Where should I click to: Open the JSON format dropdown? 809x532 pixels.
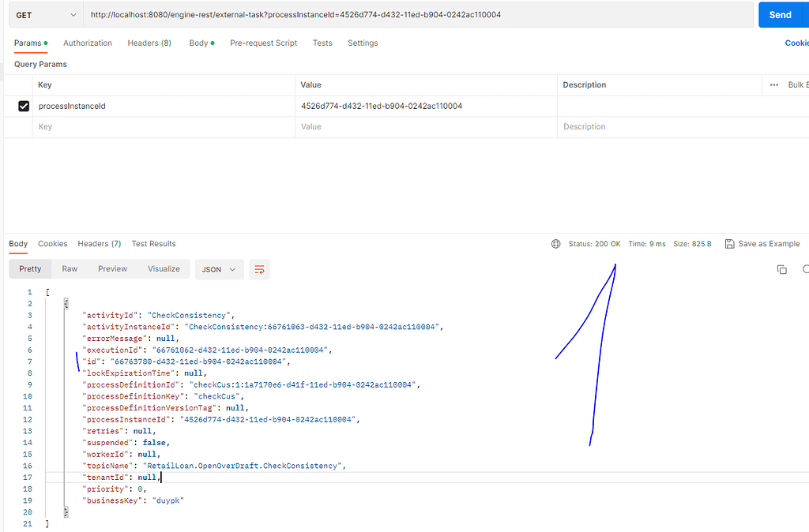pyautogui.click(x=220, y=270)
